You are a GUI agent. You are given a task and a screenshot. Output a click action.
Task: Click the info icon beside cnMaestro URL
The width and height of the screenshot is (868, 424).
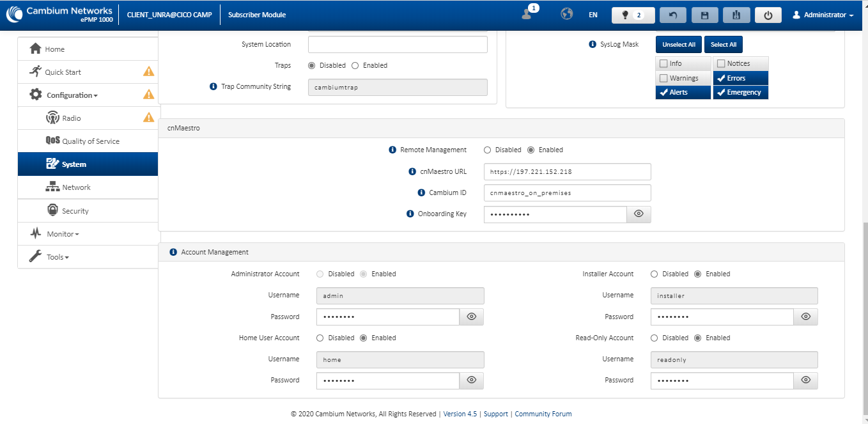(412, 171)
